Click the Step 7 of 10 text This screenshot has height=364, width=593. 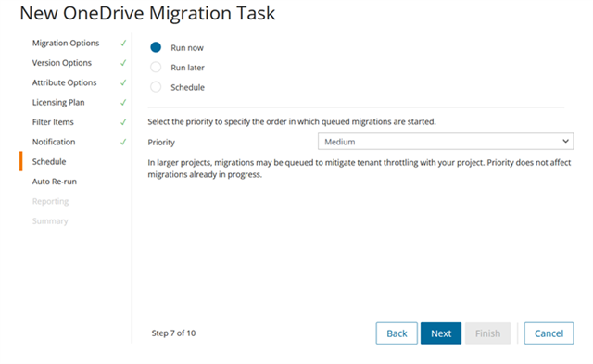[x=173, y=333]
